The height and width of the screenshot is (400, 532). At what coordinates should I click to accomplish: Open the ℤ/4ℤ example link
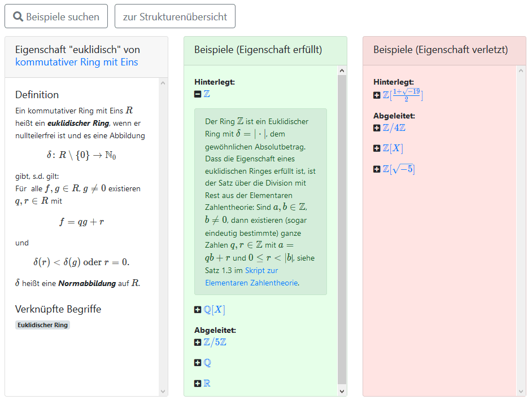pyautogui.click(x=394, y=128)
